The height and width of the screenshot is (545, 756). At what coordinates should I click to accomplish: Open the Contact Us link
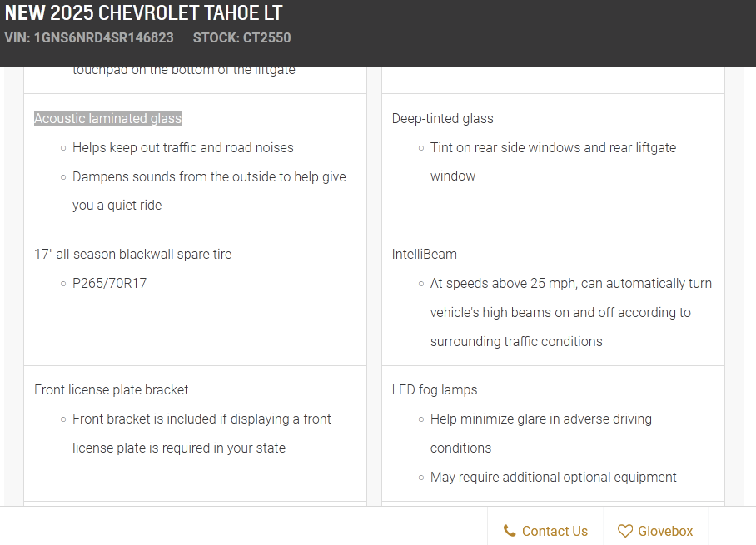point(545,531)
